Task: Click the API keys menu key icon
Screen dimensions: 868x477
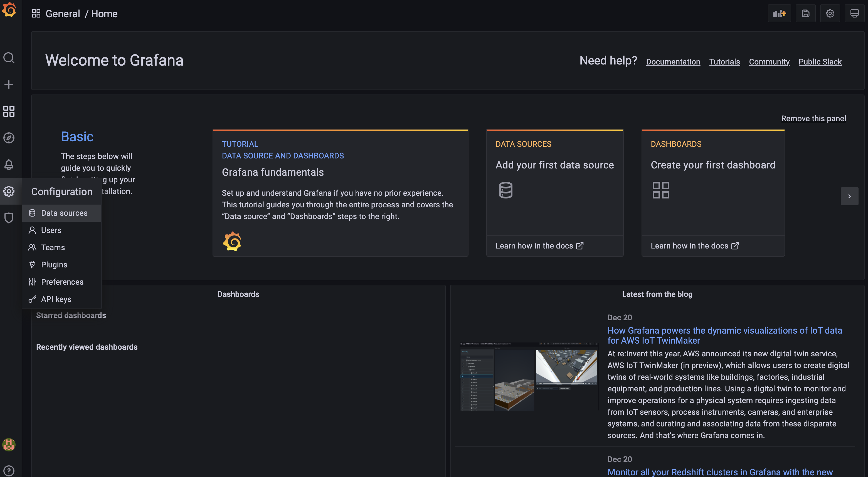Action: 32,299
